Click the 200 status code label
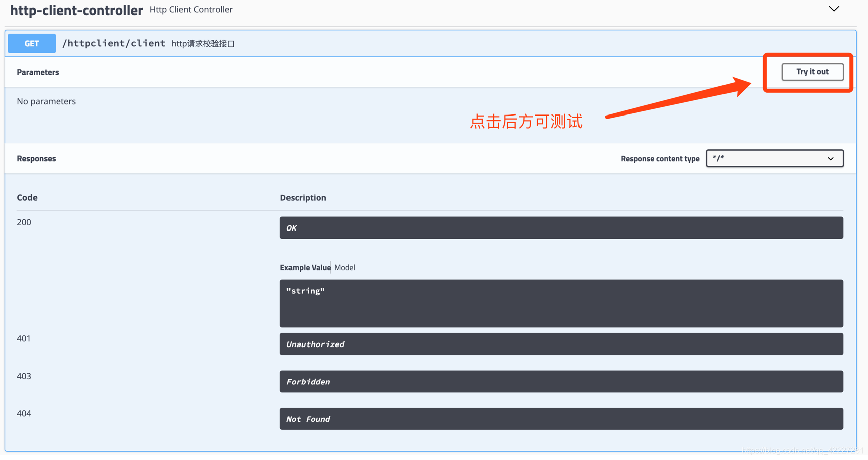Image resolution: width=868 pixels, height=460 pixels. (x=24, y=222)
